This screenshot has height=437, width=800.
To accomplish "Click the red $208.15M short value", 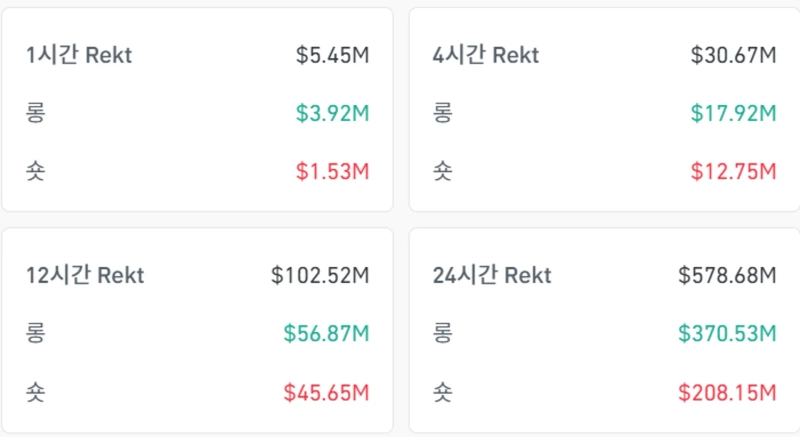I will pos(727,391).
